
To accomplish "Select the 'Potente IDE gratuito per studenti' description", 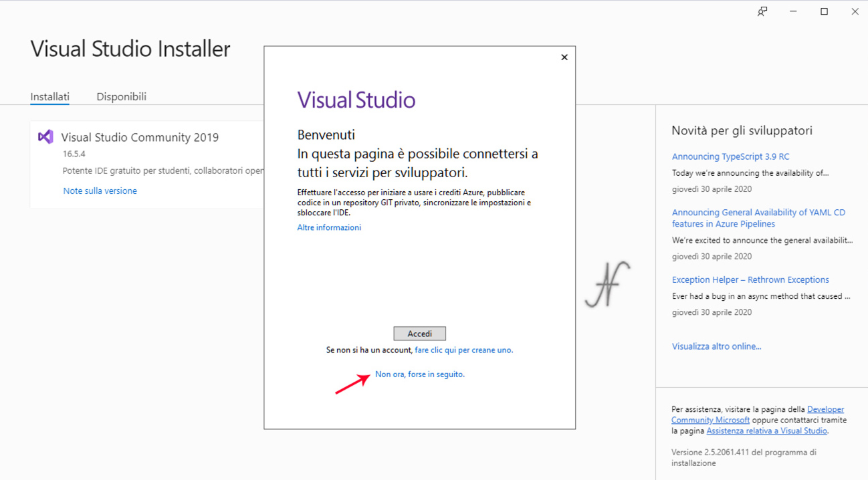I will pyautogui.click(x=163, y=170).
